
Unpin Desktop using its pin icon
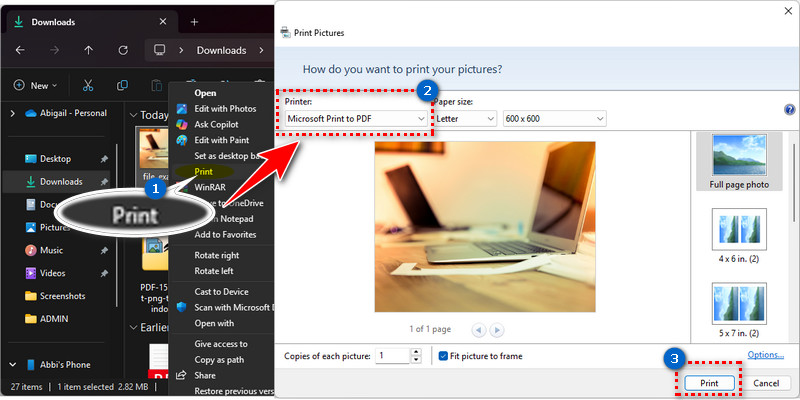click(x=104, y=159)
